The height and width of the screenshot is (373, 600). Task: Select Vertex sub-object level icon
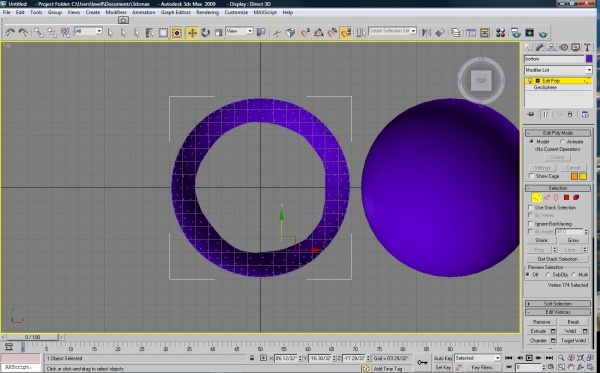point(536,197)
